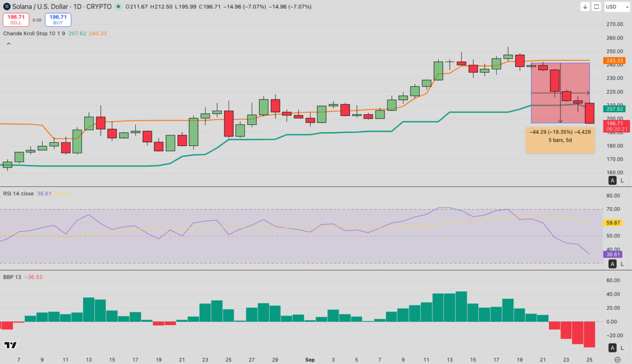Click the 'A' auto-scale icon on price axis
Image resolution: width=632 pixels, height=364 pixels.
point(613,180)
